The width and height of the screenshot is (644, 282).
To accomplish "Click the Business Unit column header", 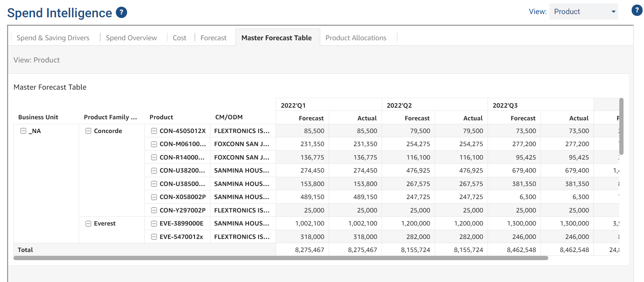I will click(x=38, y=117).
